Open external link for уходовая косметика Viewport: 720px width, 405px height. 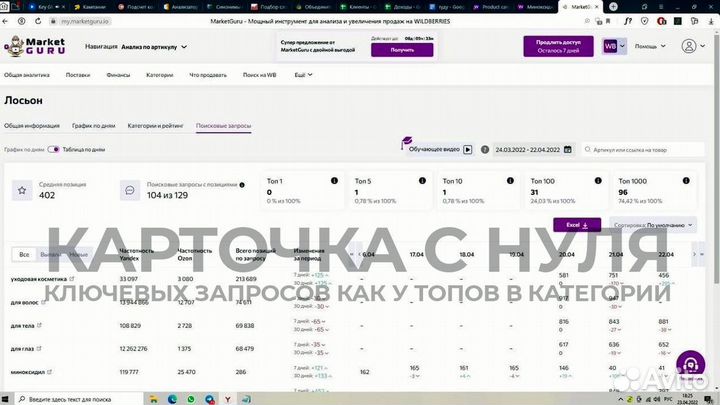72,279
